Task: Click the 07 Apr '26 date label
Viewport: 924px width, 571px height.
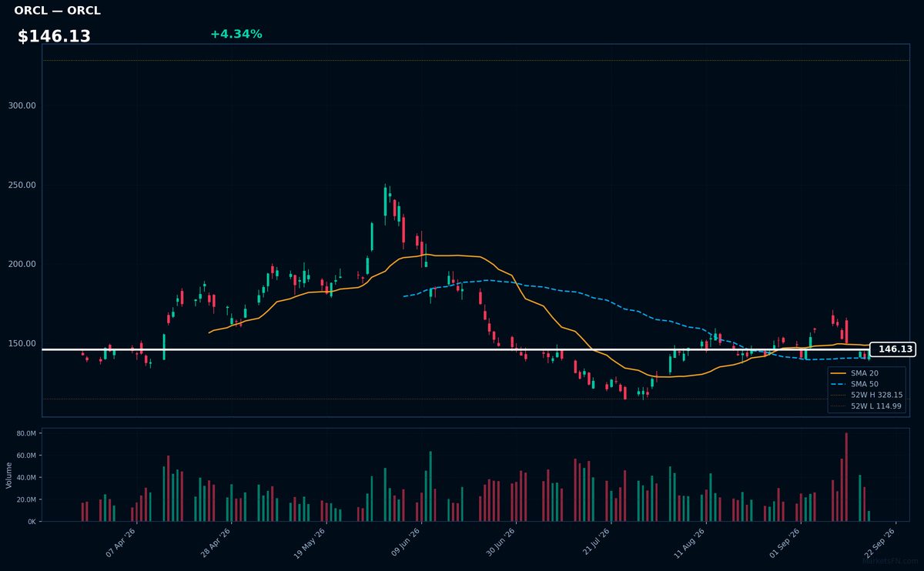Action: 121,543
